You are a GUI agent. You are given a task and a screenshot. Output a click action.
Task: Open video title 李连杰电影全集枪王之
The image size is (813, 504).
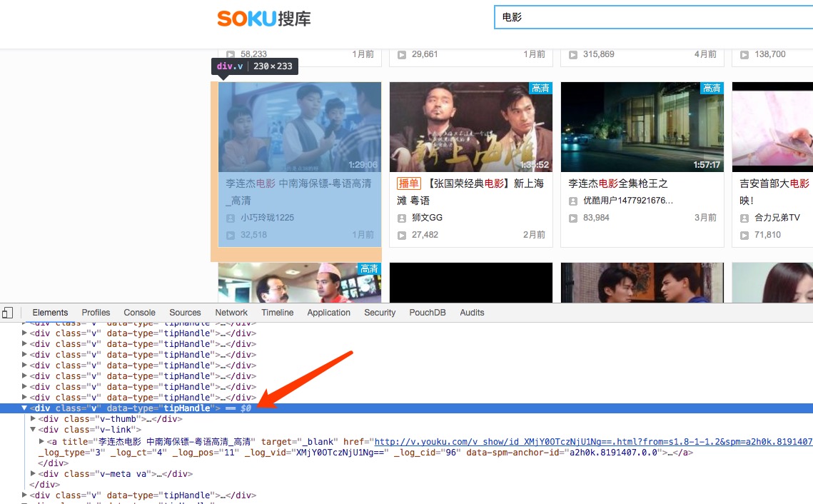[x=617, y=183]
